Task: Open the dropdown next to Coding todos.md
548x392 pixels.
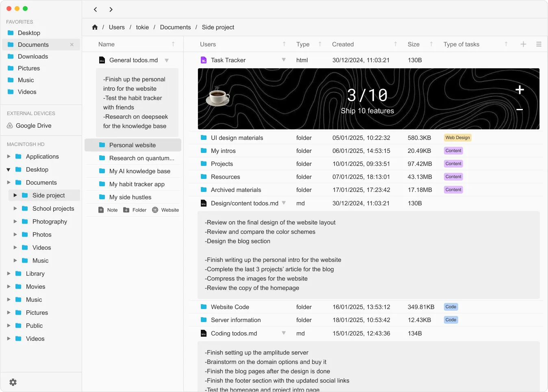Action: pos(283,333)
